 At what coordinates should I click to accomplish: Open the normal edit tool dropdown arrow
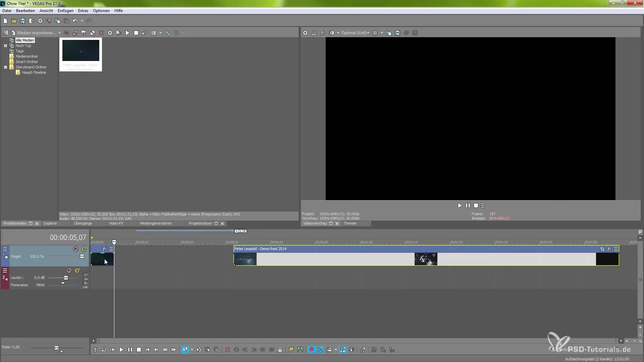(192, 350)
